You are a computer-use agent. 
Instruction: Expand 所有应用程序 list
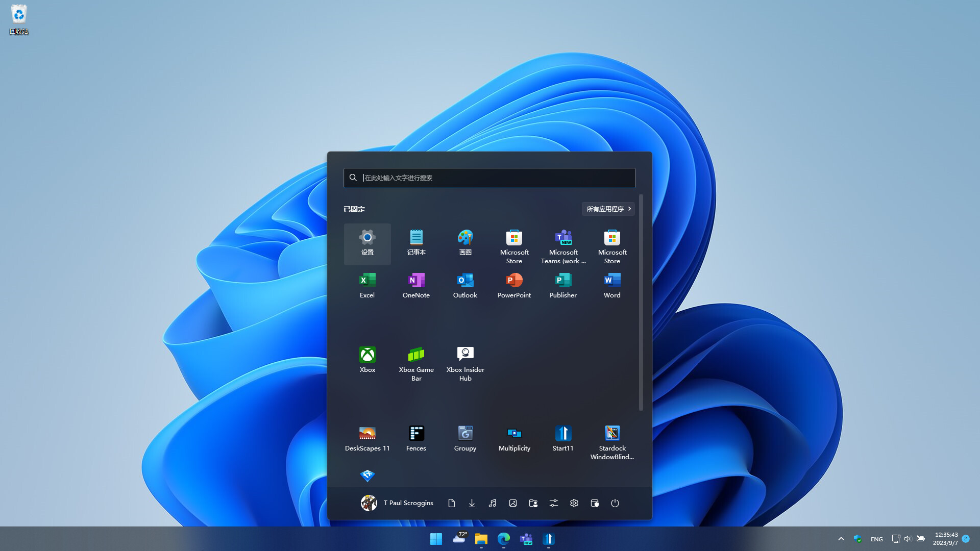[608, 209]
